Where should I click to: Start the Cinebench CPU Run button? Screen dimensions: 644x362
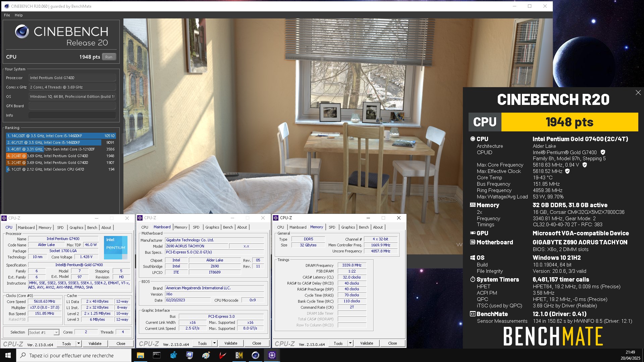(x=109, y=57)
